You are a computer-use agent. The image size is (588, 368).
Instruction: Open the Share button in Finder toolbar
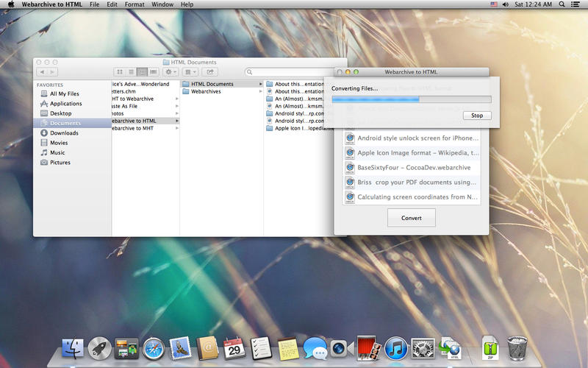(210, 72)
